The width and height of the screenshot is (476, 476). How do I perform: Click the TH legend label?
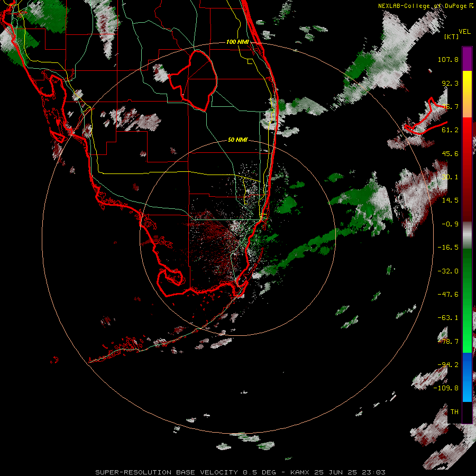coord(454,412)
